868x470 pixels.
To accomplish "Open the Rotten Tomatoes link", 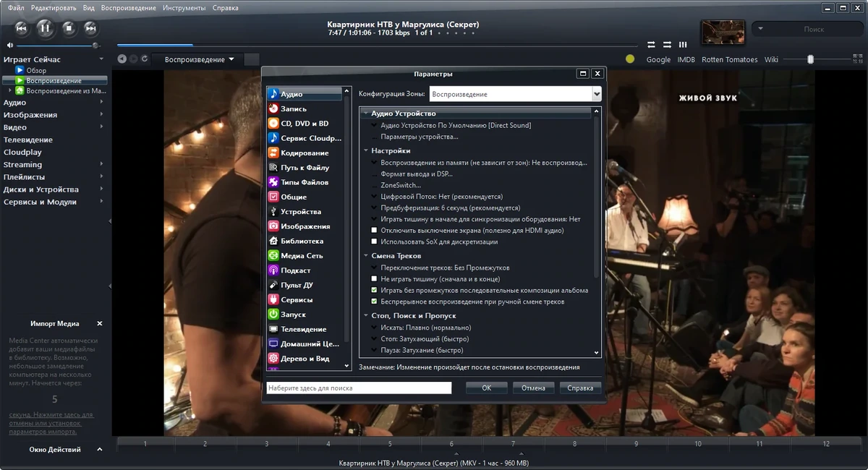I will coord(730,59).
